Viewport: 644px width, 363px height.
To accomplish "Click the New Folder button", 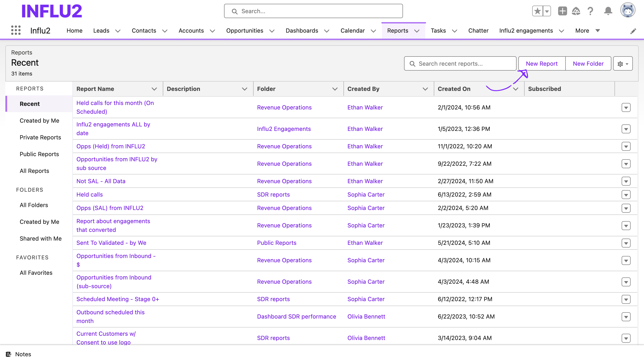I will (588, 64).
